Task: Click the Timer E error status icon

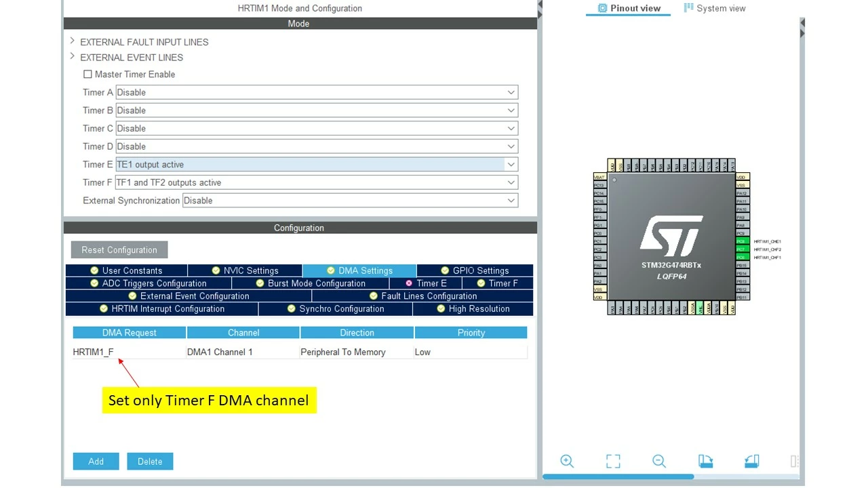Action: pyautogui.click(x=409, y=283)
